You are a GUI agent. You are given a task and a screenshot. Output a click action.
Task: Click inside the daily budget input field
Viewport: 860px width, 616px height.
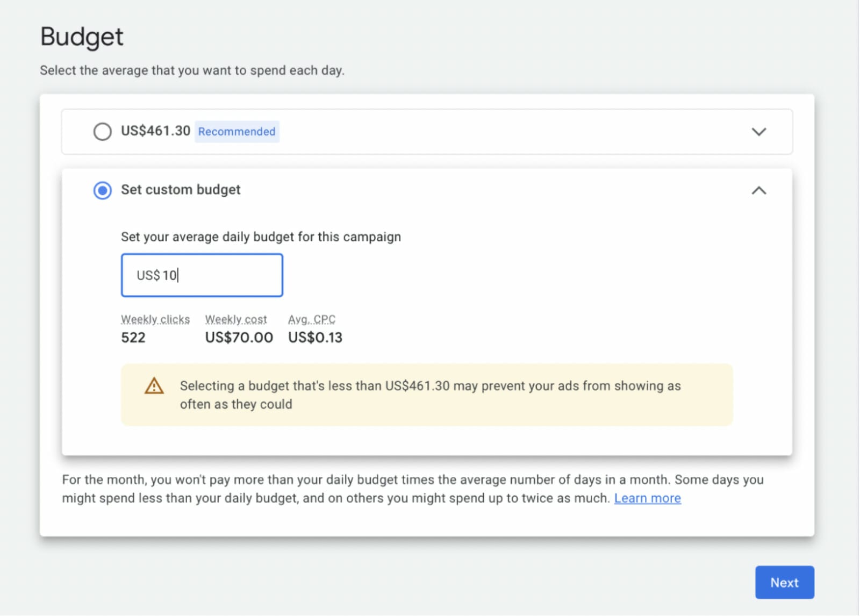202,275
